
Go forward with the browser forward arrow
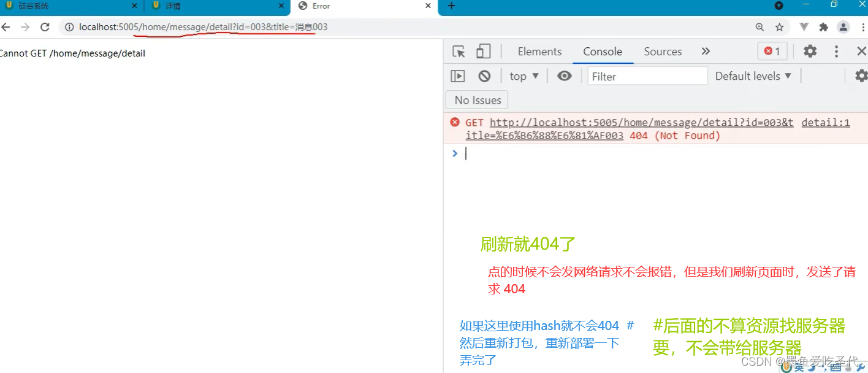[25, 27]
